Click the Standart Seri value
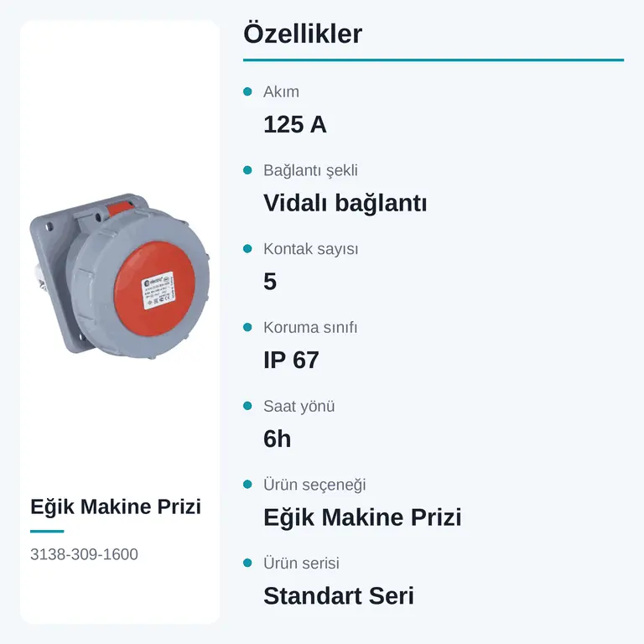644x644 pixels. (339, 596)
